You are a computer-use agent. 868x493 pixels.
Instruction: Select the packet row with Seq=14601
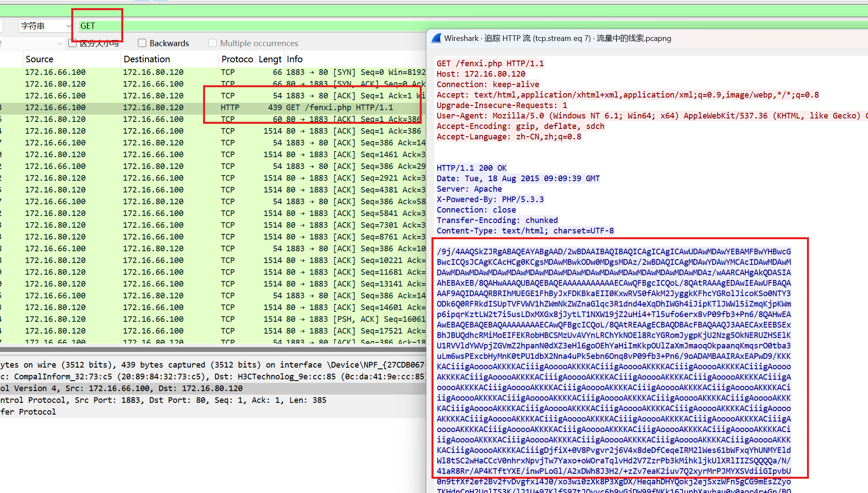(213, 307)
